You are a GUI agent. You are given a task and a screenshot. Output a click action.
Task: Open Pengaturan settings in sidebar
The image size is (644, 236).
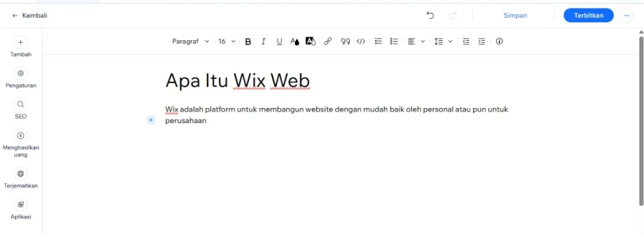pyautogui.click(x=21, y=77)
